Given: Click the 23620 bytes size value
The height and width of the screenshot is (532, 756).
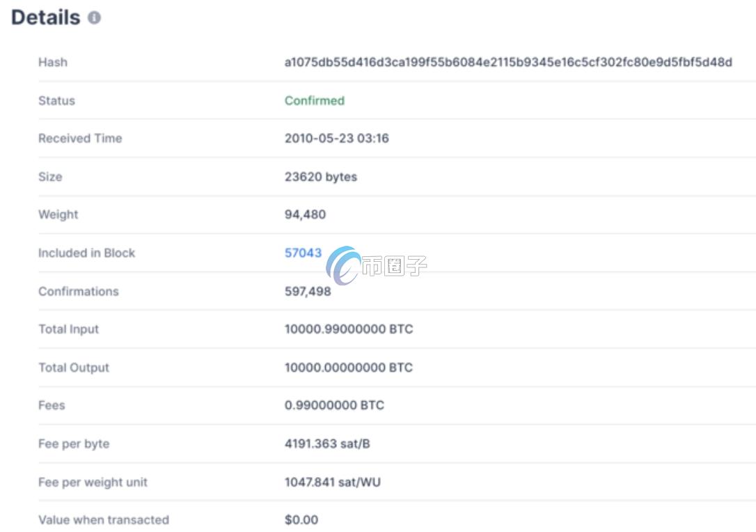Looking at the screenshot, I should pyautogui.click(x=320, y=177).
